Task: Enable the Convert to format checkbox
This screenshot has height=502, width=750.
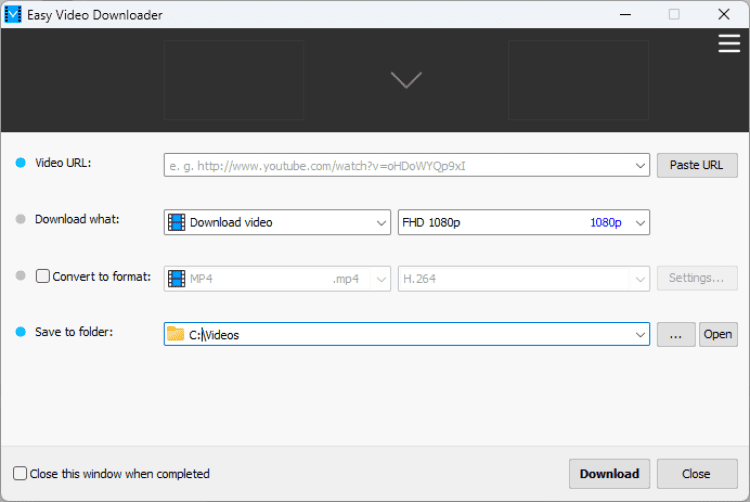Action: coord(43,276)
